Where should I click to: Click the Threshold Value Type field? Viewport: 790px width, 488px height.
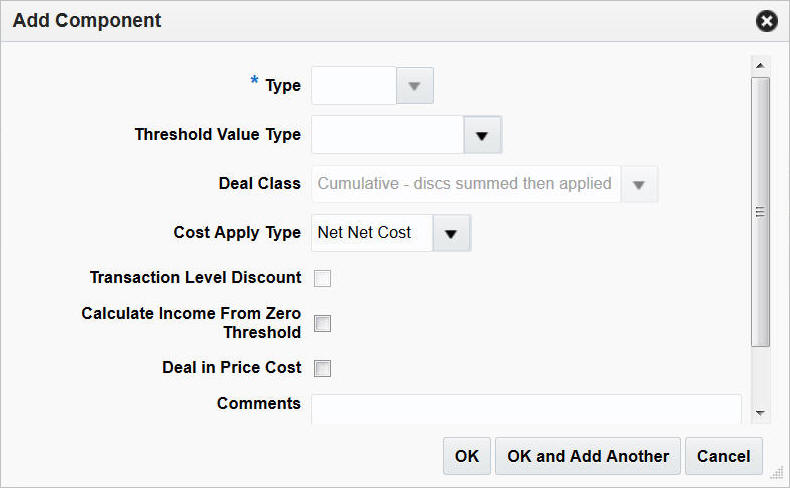click(x=387, y=135)
